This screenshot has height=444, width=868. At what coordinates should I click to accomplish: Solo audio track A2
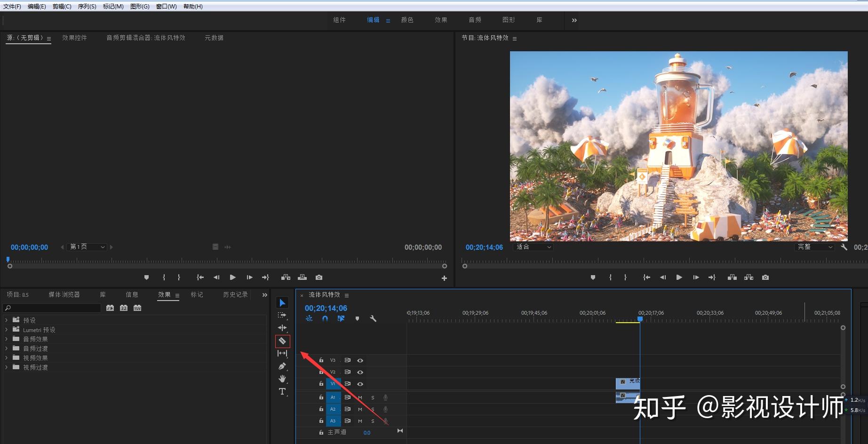point(373,409)
